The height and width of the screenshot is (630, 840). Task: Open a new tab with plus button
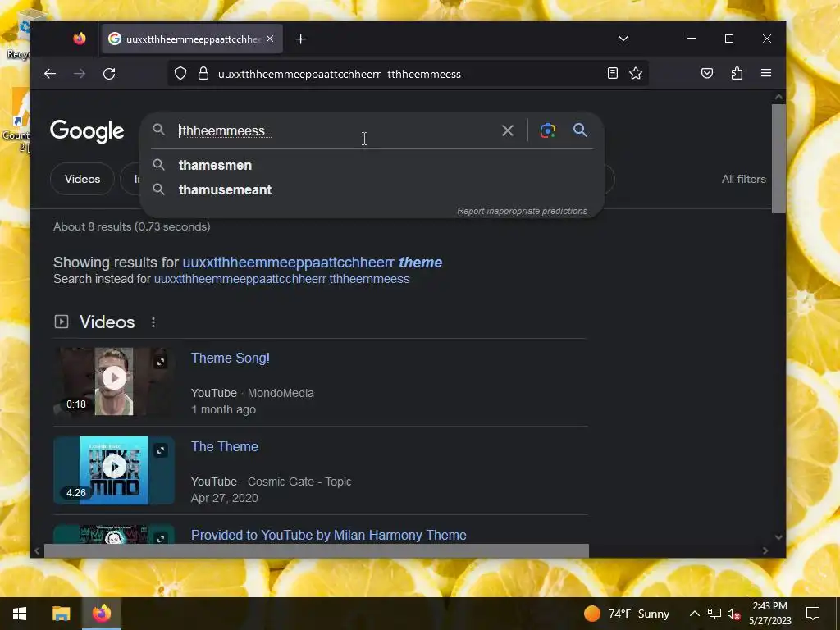tap(300, 39)
